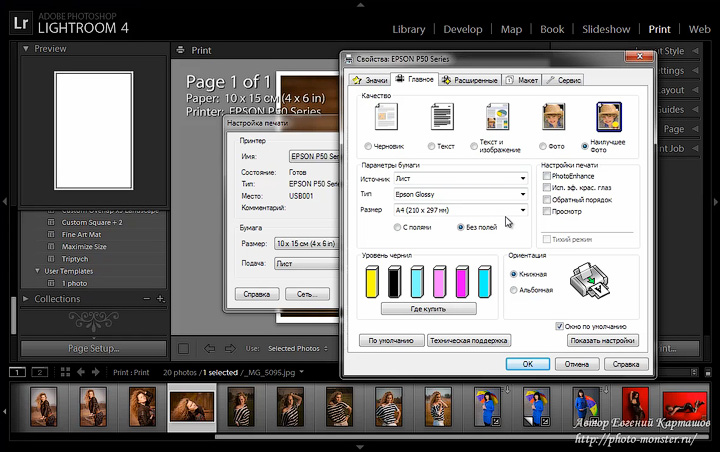Switch to Значки tab
720x452 pixels.
coord(370,80)
